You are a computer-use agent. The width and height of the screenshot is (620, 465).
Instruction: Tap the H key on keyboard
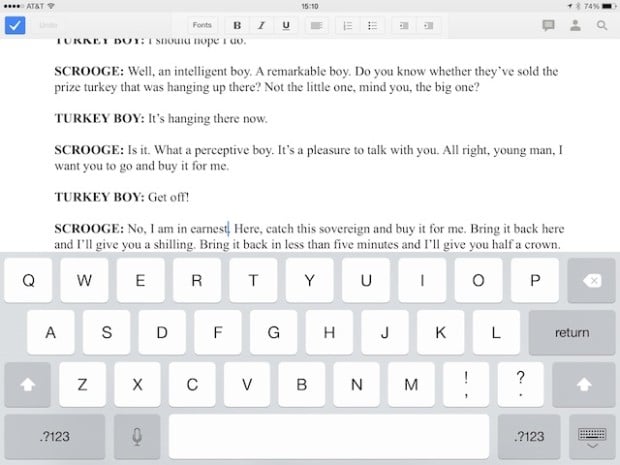[x=329, y=333]
